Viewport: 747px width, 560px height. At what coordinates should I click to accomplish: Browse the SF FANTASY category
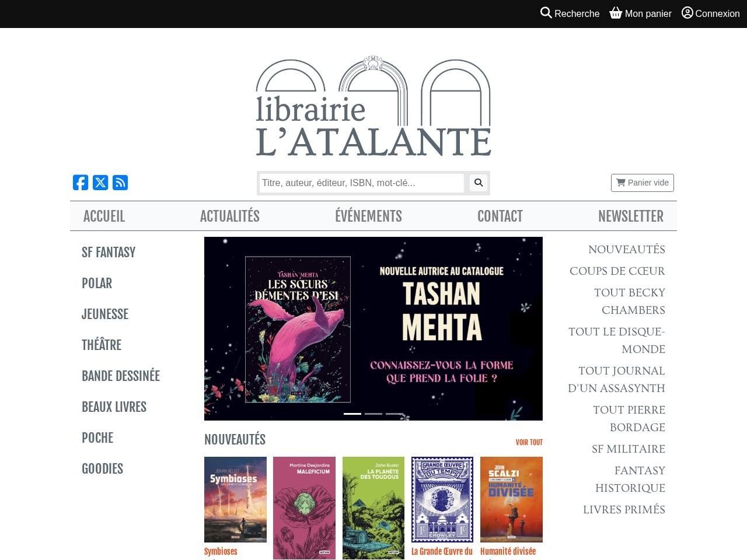tap(109, 252)
